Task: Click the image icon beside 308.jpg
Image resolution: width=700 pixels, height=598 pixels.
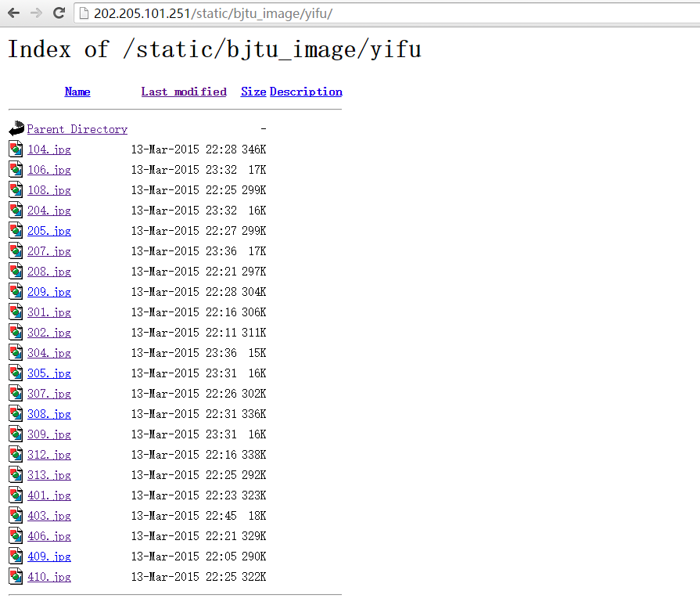Action: [x=16, y=413]
